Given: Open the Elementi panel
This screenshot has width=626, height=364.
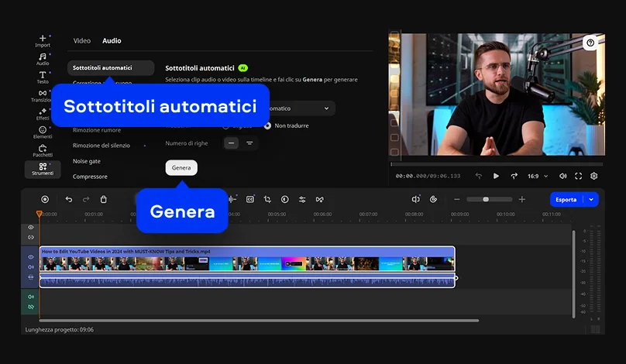Looking at the screenshot, I should click(43, 132).
